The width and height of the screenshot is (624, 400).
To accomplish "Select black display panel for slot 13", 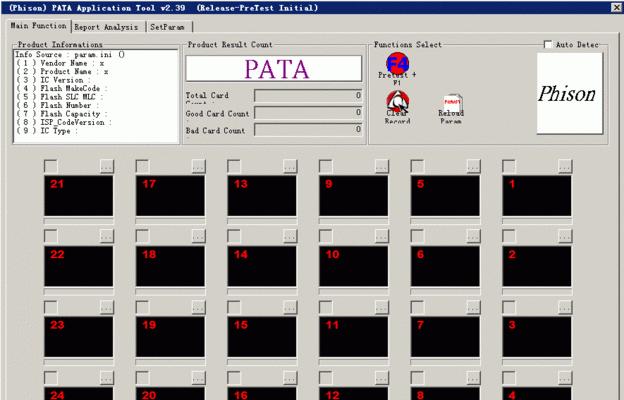I will coord(262,196).
